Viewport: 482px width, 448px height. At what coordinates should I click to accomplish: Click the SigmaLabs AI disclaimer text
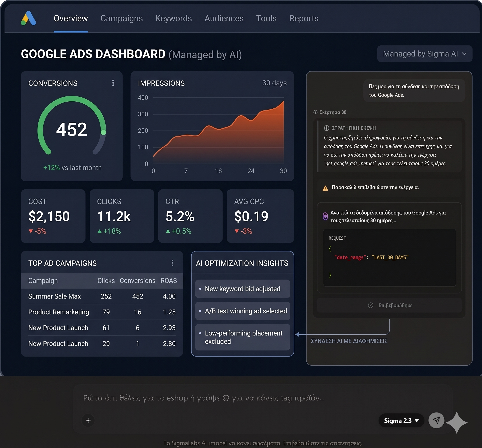tap(263, 443)
